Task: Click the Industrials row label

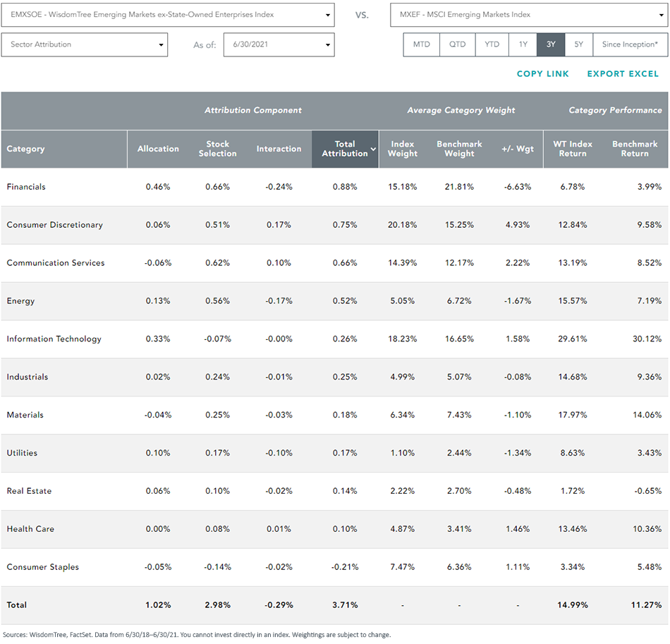Action: pyautogui.click(x=28, y=377)
